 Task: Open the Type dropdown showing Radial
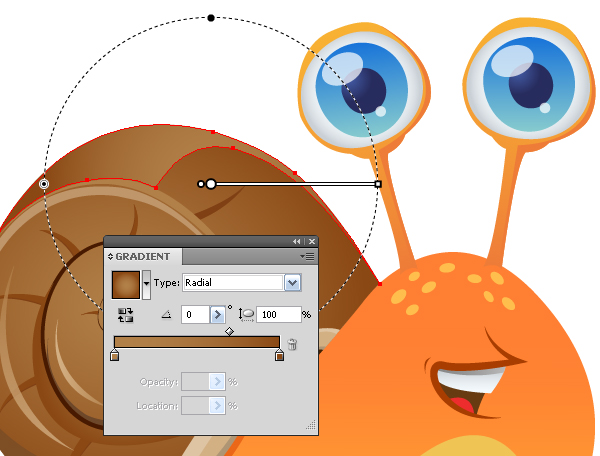pyautogui.click(x=293, y=283)
